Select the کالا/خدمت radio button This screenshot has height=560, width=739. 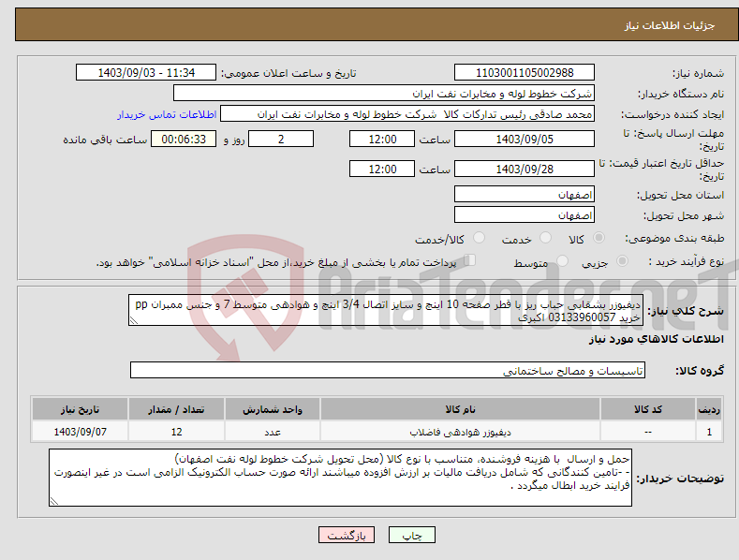pos(479,238)
